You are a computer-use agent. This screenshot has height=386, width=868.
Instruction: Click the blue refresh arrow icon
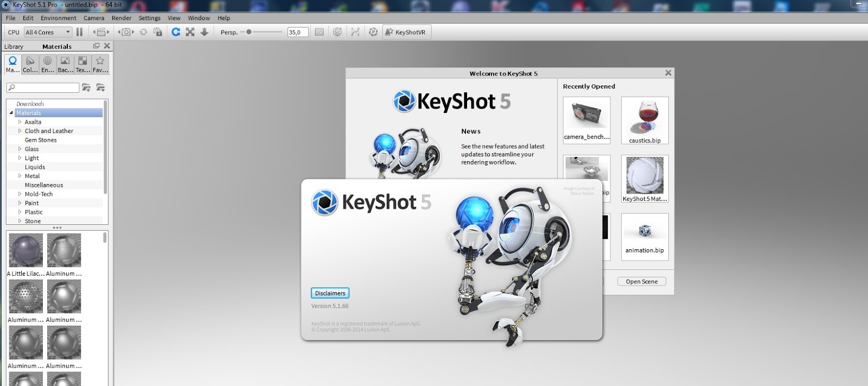click(x=176, y=32)
